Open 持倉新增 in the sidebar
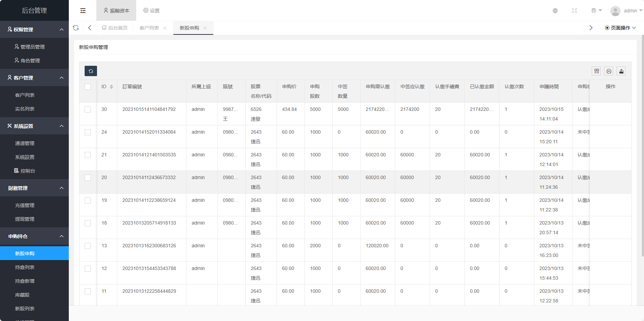This screenshot has width=644, height=321. click(34, 281)
